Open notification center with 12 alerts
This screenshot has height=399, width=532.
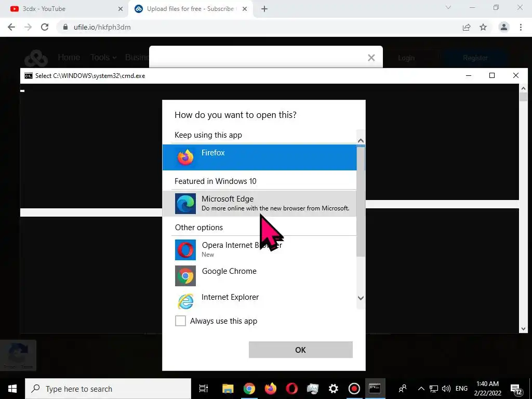[516, 390]
